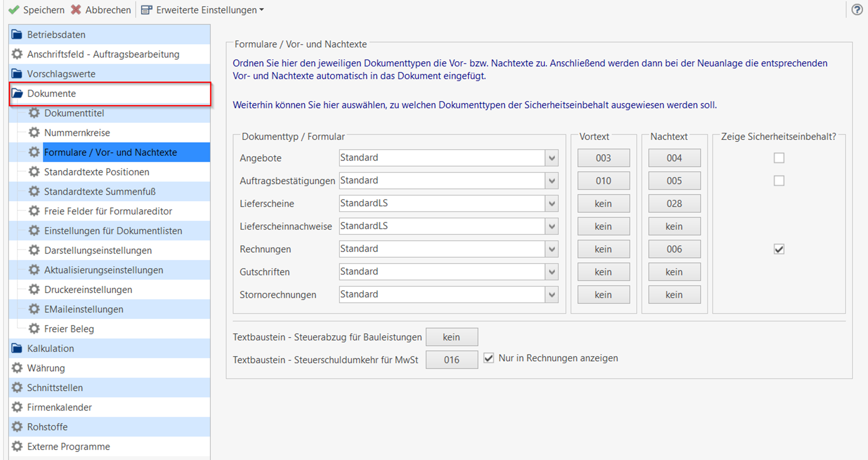Click the gear icon beside Druckereinstellungen
This screenshot has width=868, height=460.
tap(34, 290)
